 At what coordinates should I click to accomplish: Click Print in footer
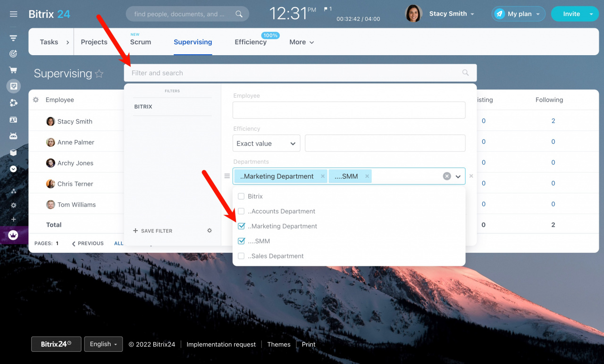(x=309, y=344)
